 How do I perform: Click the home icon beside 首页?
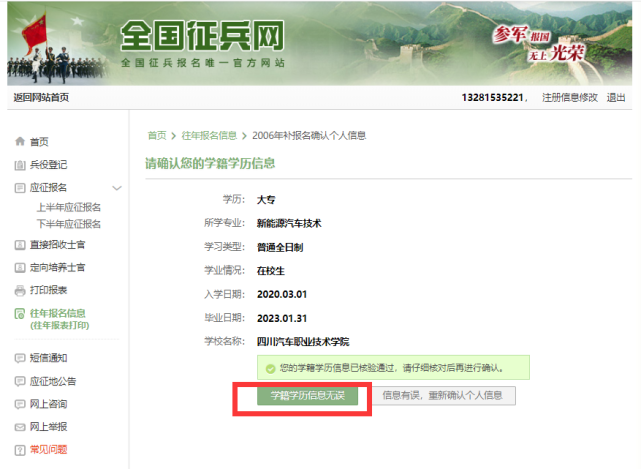(x=20, y=142)
